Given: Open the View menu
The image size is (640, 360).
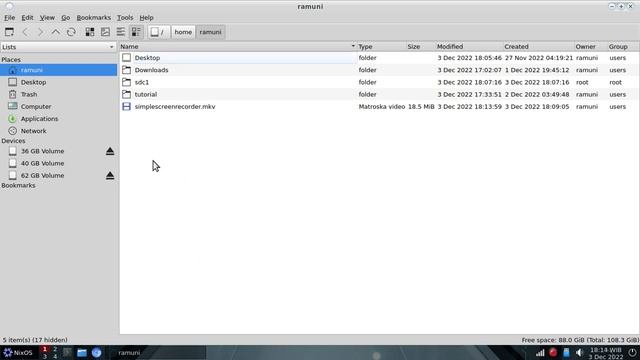Looking at the screenshot, I should pyautogui.click(x=47, y=18).
